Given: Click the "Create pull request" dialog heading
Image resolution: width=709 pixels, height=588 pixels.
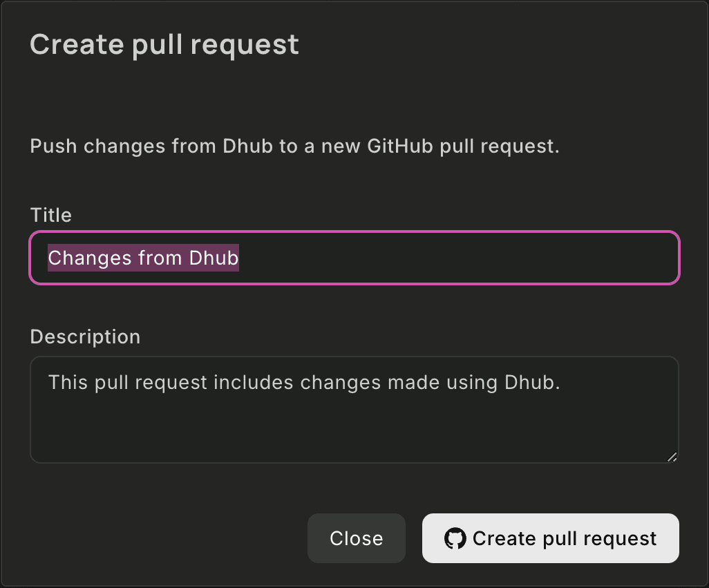Looking at the screenshot, I should (x=164, y=45).
